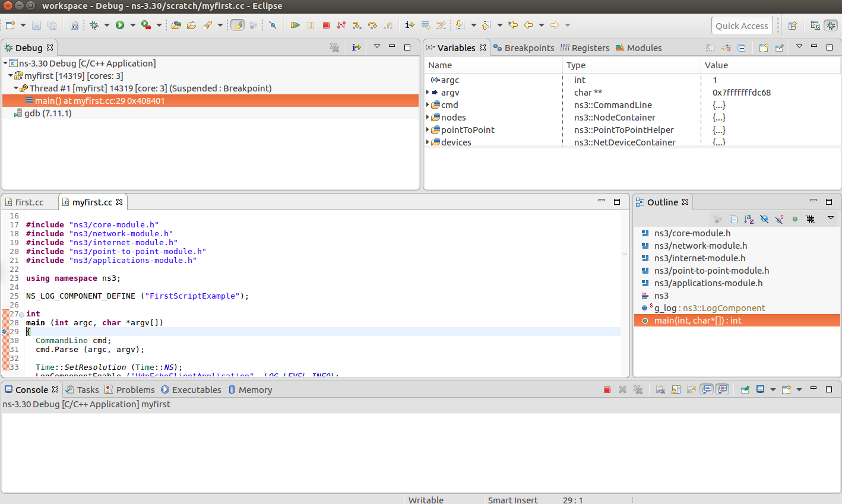Screen dimensions: 842x504
Task: Select the Step Into icon
Action: pyautogui.click(x=356, y=25)
